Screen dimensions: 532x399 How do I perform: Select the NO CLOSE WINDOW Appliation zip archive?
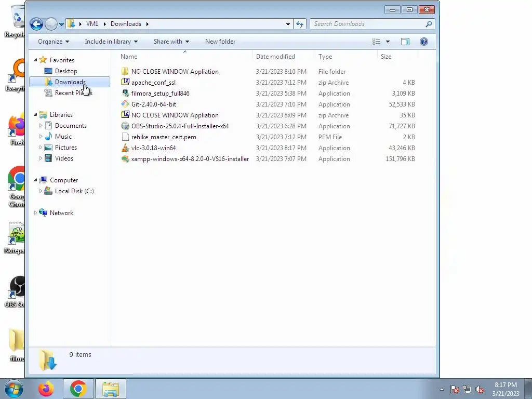click(x=175, y=115)
